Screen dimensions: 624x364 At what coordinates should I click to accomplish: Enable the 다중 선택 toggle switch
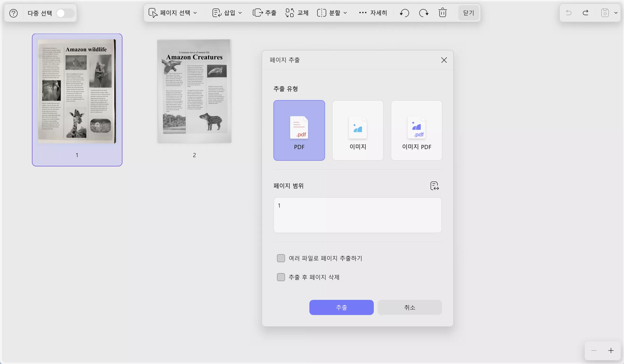point(65,13)
